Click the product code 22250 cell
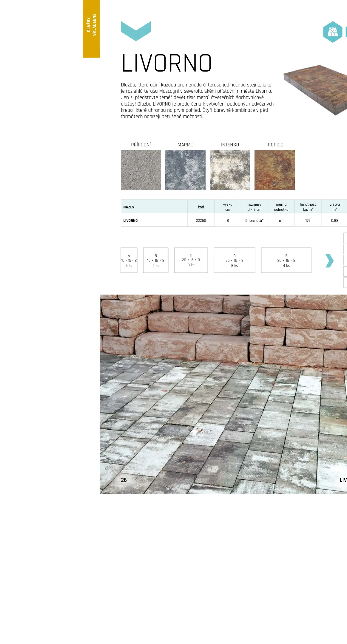The width and height of the screenshot is (347, 644). point(201,220)
